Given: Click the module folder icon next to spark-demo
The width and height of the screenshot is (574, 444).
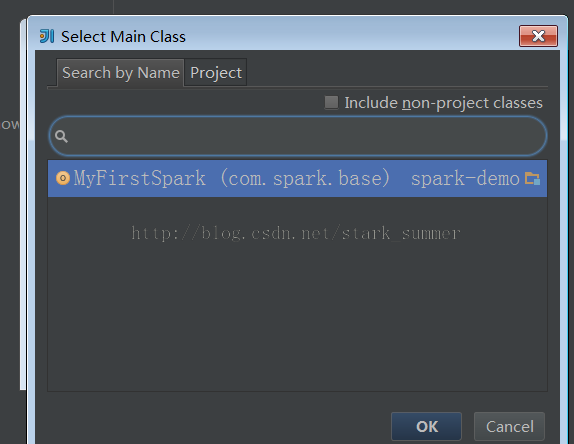Looking at the screenshot, I should click(x=532, y=178).
